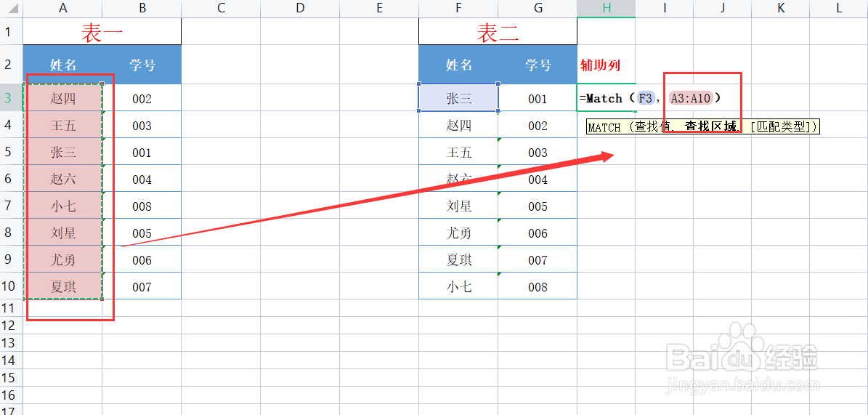
Task: Click 查找区域 in the MATCH tooltip
Action: click(711, 127)
